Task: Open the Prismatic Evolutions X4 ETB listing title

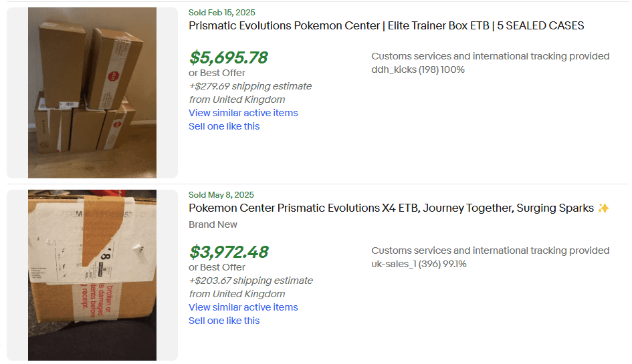Action: (x=391, y=208)
